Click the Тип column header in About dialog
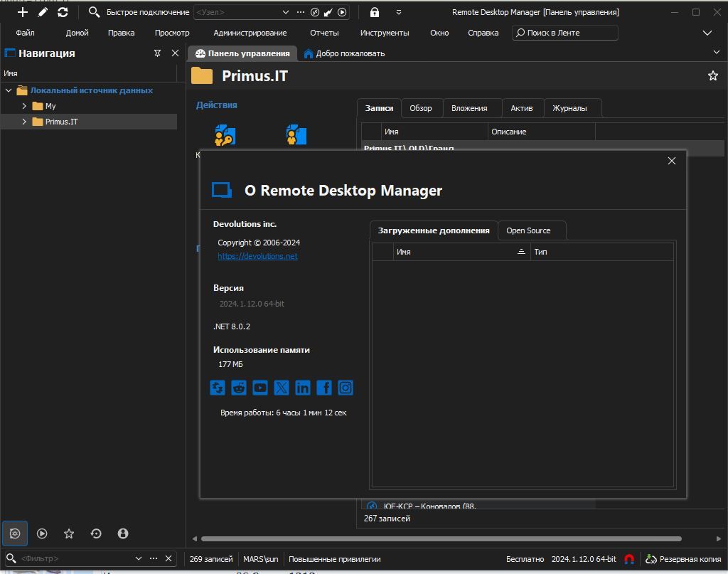The height and width of the screenshot is (574, 728). (601, 252)
